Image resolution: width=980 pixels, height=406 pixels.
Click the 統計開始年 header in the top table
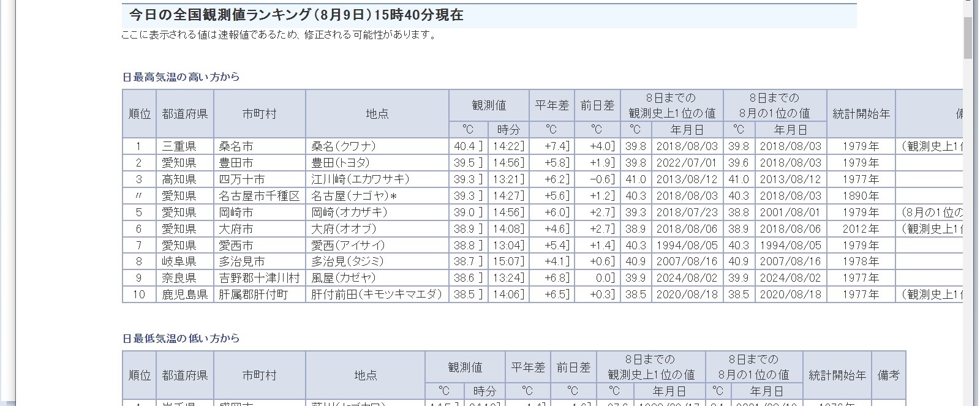(861, 114)
